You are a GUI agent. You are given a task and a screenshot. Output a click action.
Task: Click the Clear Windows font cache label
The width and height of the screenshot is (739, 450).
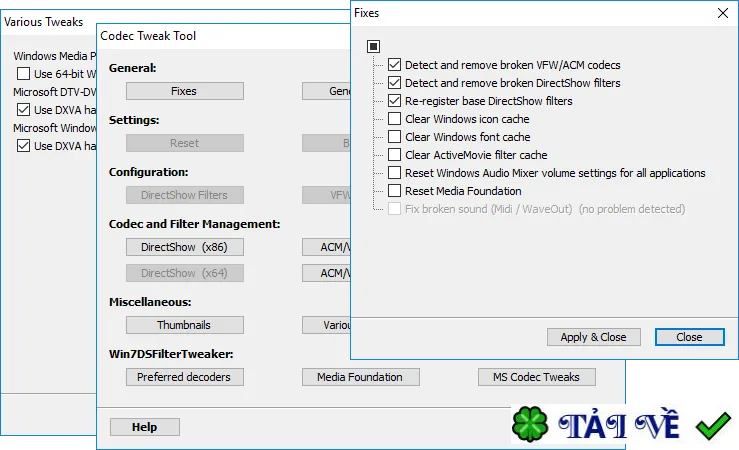(x=468, y=137)
